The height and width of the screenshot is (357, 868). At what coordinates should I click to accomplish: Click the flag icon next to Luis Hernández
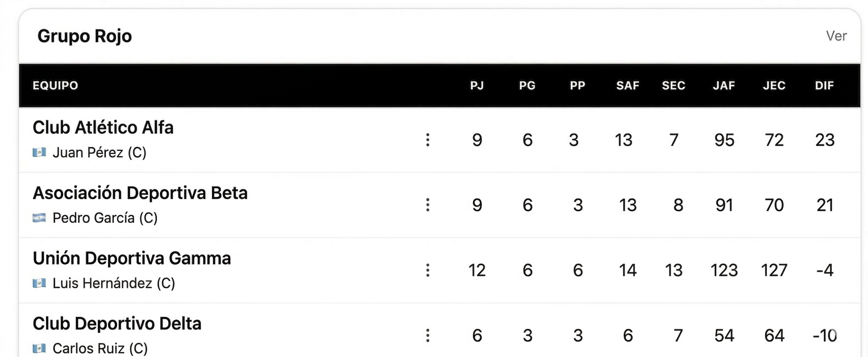pyautogui.click(x=40, y=283)
